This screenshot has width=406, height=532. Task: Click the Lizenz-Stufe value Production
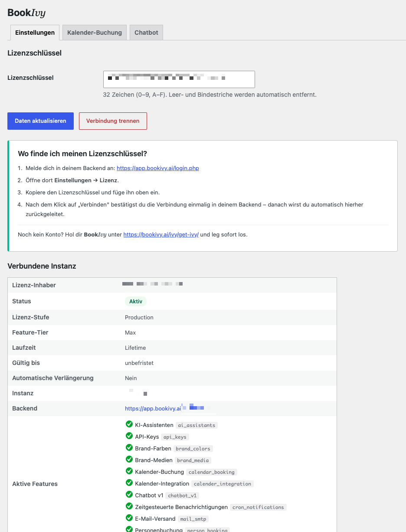pos(139,317)
